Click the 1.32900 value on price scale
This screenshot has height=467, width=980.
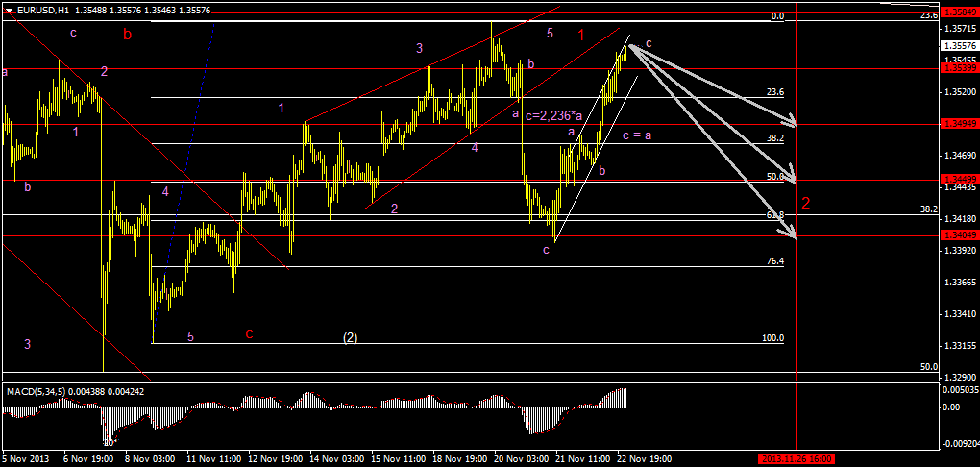click(960, 378)
